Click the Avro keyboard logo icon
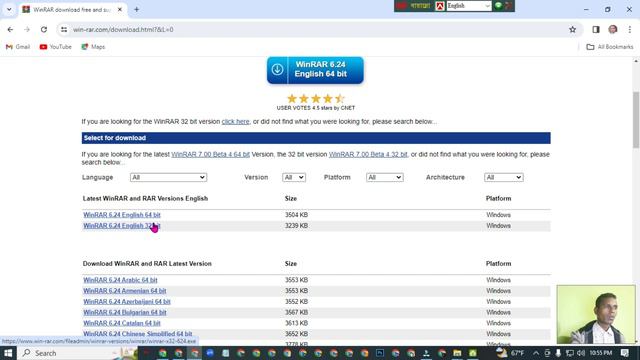Screen dimensions: 640x360 pyautogui.click(x=440, y=6)
